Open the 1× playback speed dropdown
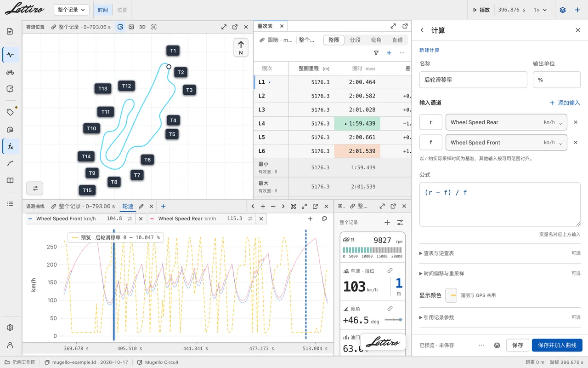588x368 pixels. (x=540, y=10)
